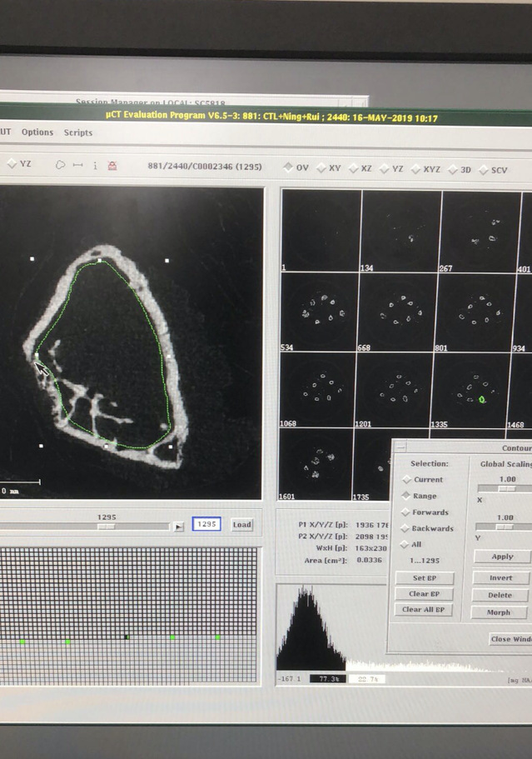Click the red lock icon in toolbar
532x759 pixels.
click(112, 166)
